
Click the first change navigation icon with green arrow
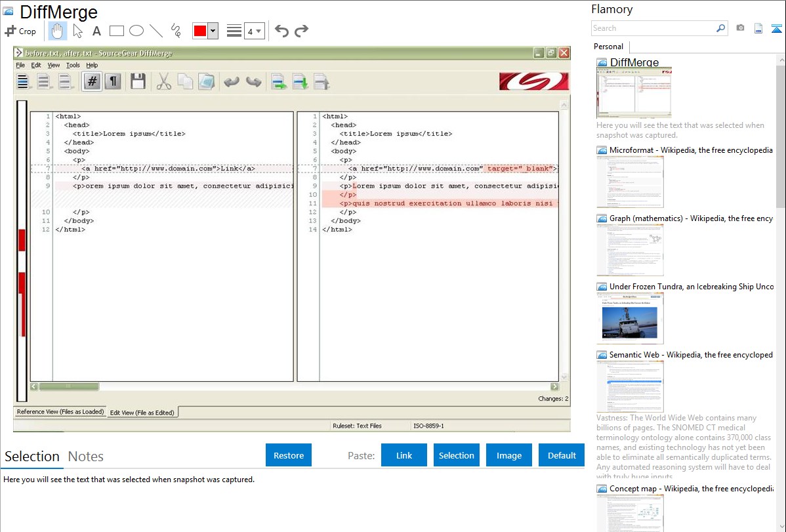[279, 81]
